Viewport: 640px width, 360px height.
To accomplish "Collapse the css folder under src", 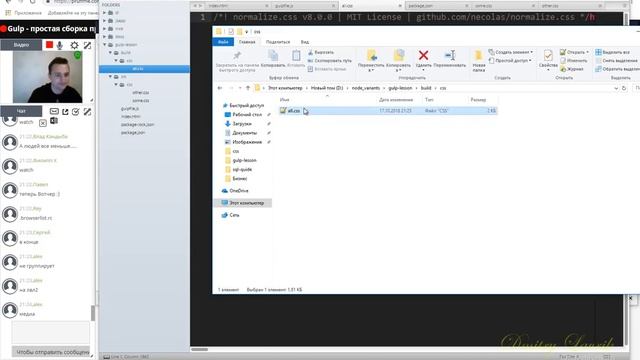I will point(116,84).
